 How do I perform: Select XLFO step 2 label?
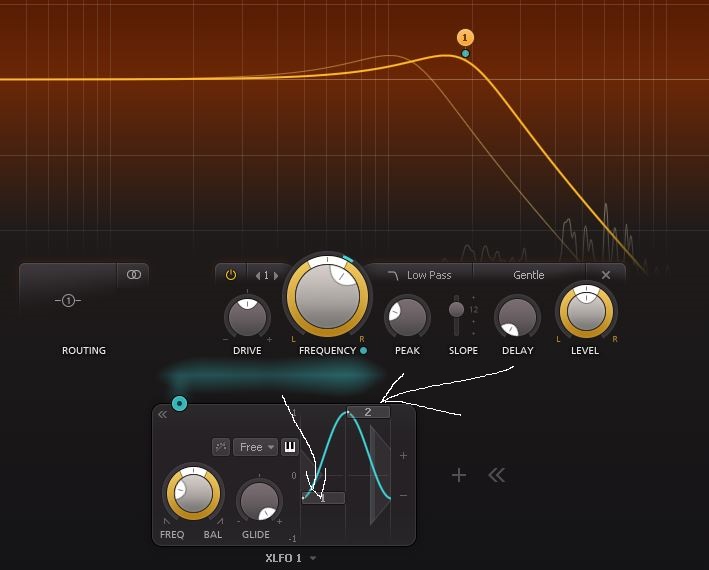[368, 412]
